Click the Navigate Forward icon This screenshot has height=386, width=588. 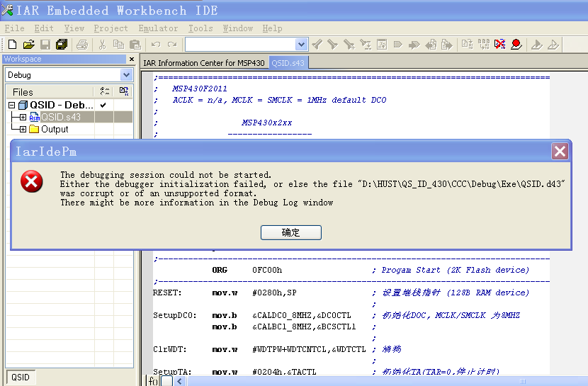[x=447, y=45]
